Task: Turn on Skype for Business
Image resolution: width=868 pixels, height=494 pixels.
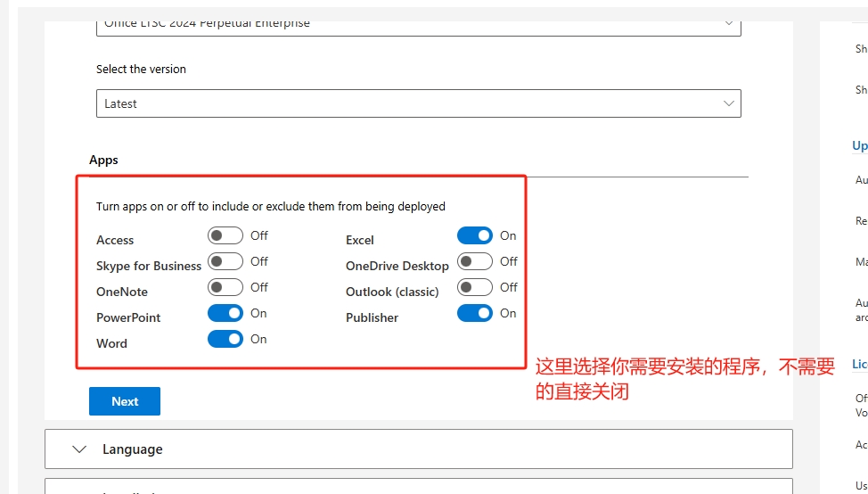Action: pos(225,261)
